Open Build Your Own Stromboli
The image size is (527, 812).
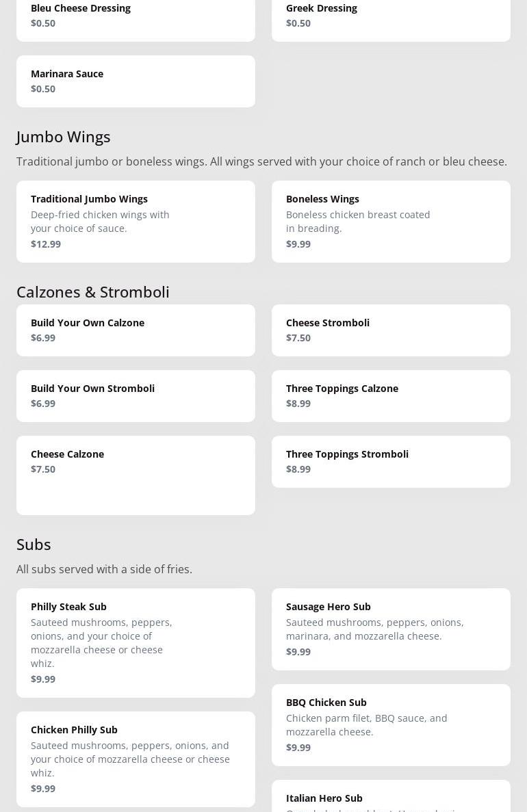(x=136, y=395)
